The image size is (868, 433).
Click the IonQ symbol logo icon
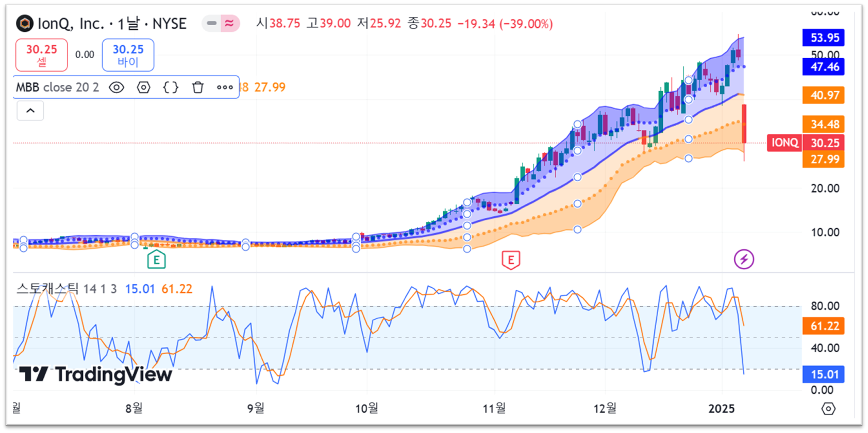coord(24,23)
